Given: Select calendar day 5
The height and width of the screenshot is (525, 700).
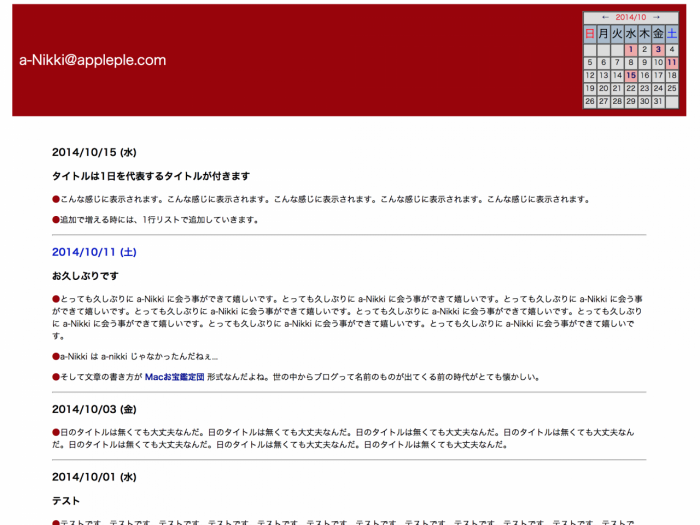Looking at the screenshot, I should 590,62.
